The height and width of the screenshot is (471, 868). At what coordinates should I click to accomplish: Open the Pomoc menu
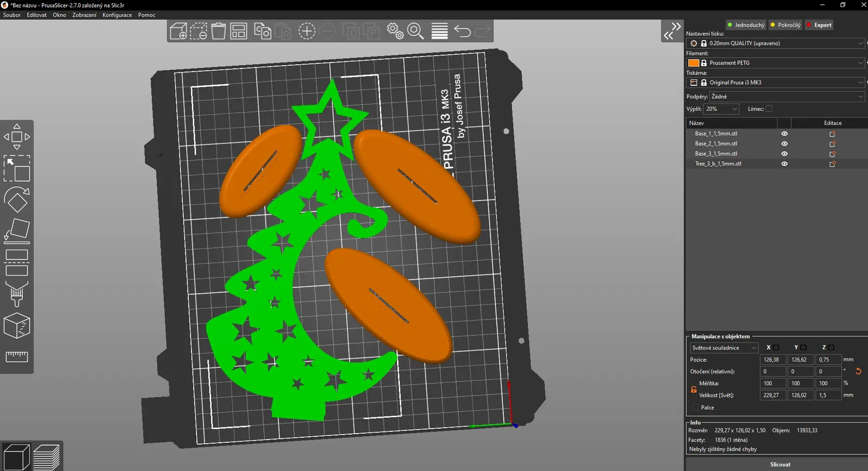(x=146, y=15)
